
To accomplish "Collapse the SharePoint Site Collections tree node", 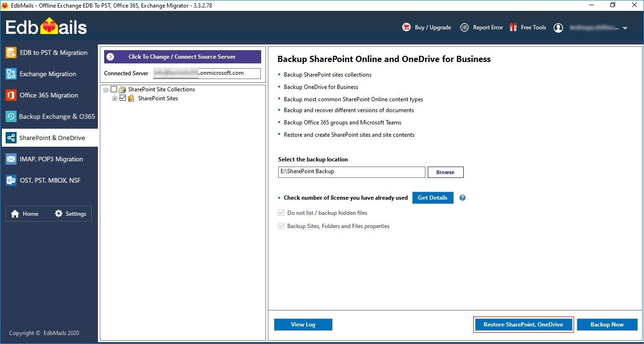I will tap(106, 89).
